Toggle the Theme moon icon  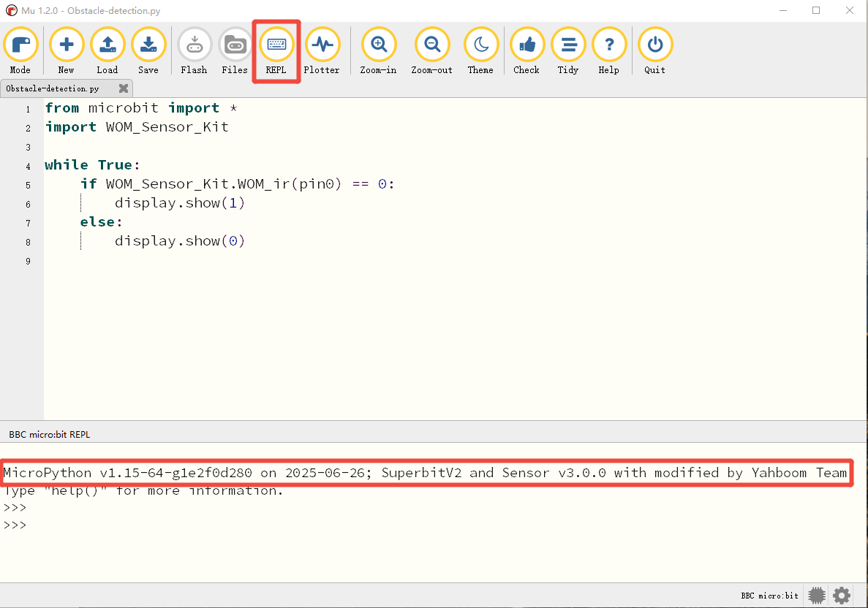pyautogui.click(x=480, y=51)
